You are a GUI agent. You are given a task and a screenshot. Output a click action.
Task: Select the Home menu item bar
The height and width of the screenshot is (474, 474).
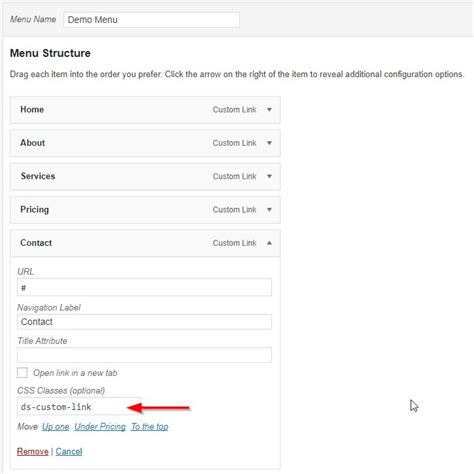pyautogui.click(x=145, y=110)
